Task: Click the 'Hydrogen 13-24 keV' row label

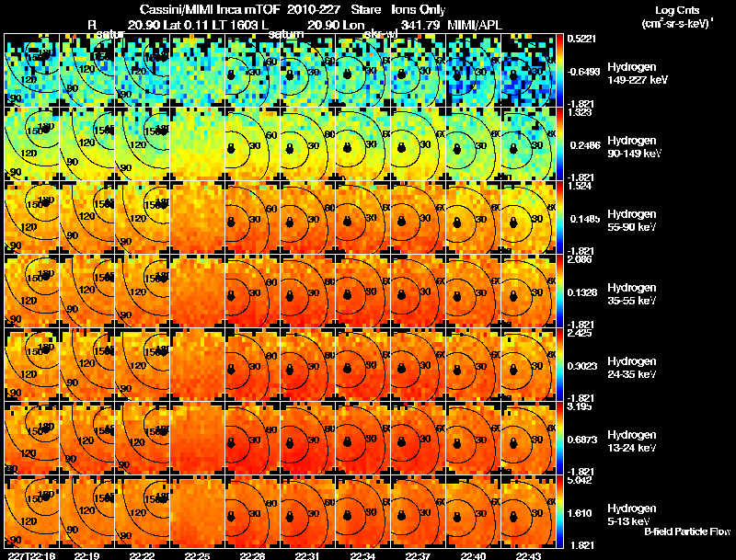Action: click(632, 441)
